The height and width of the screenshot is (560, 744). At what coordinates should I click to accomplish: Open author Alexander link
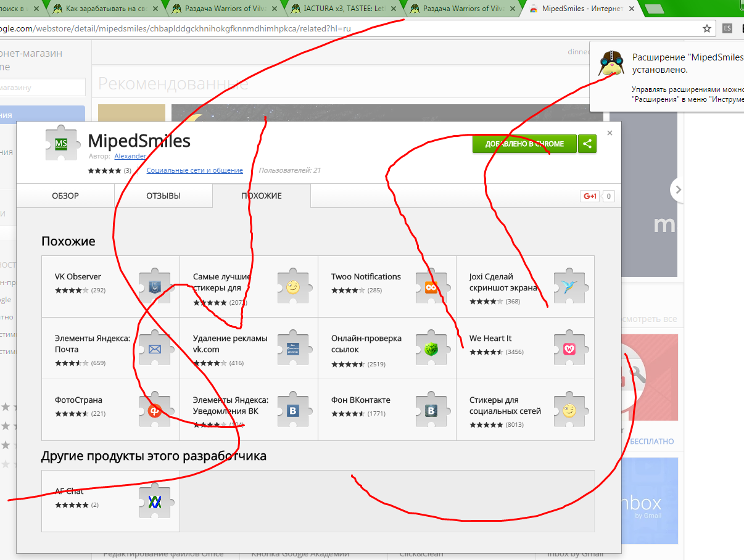click(130, 156)
